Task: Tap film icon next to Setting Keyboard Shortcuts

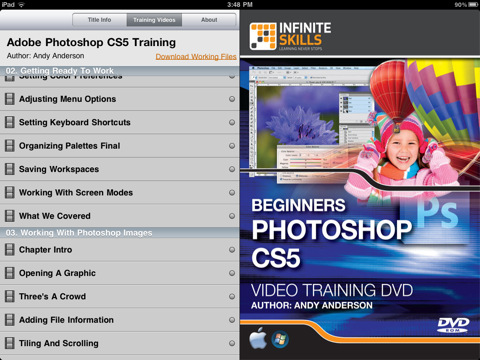Action: [x=10, y=122]
